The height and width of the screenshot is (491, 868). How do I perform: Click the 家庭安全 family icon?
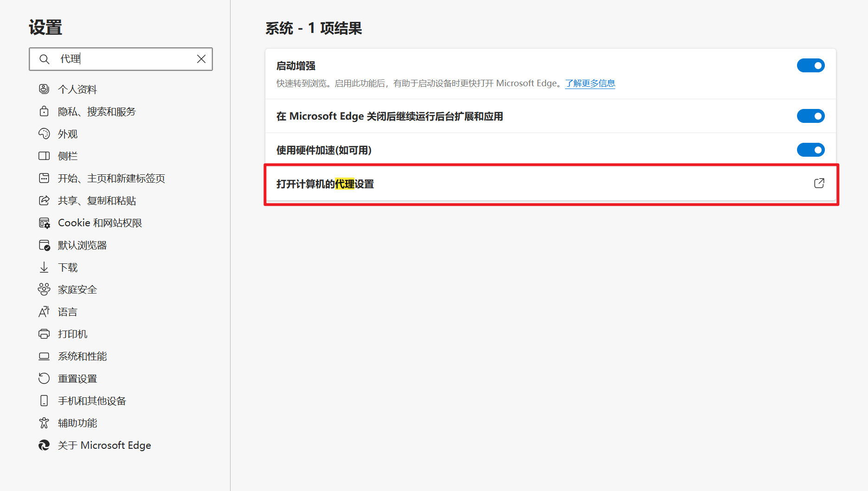[44, 290]
